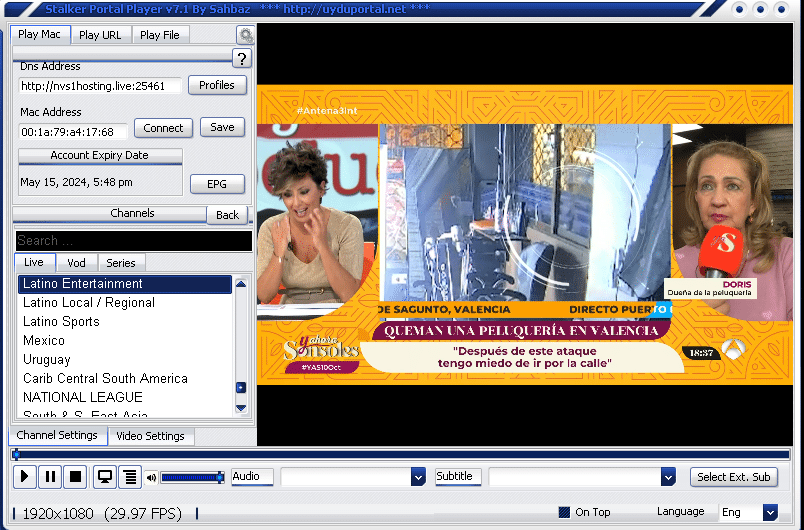Toggle fullscreen with the monitor icon
Viewport: 804px width, 530px height.
tap(105, 477)
